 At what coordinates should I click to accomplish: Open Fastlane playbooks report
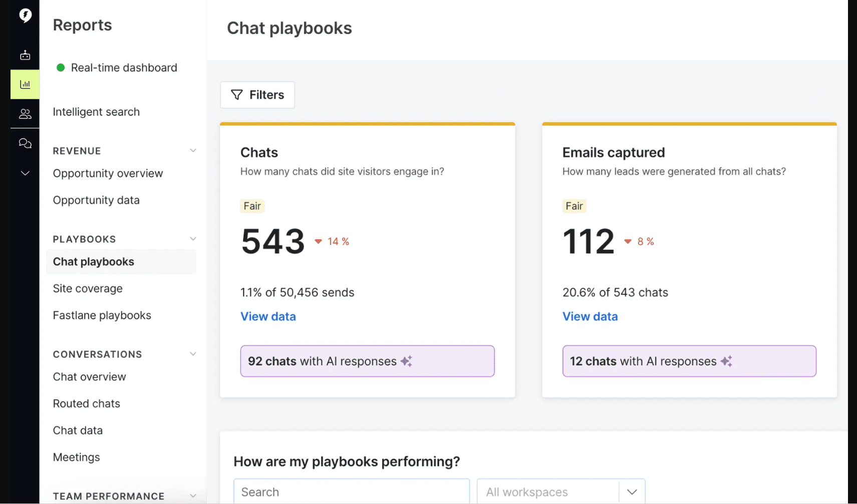[x=102, y=315]
